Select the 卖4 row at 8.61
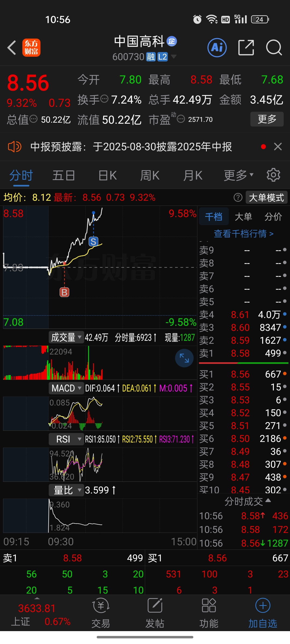The height and width of the screenshot is (644, 290). [244, 314]
